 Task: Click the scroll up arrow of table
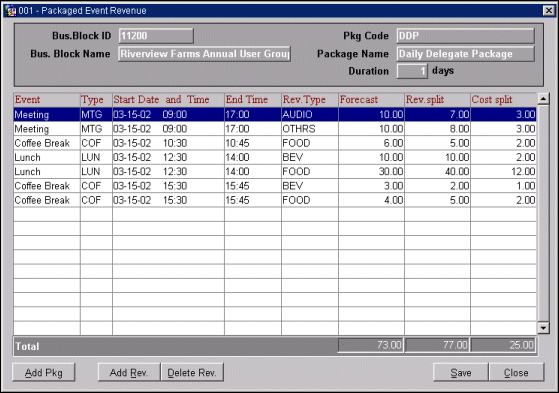543,98
